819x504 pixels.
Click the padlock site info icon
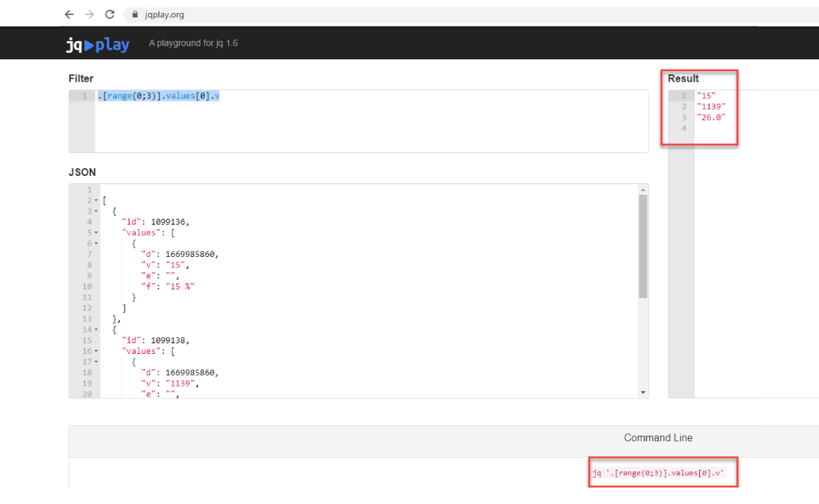click(x=135, y=14)
